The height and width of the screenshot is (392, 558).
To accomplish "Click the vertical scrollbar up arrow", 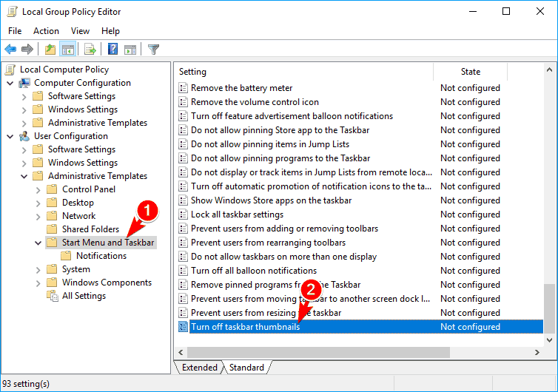I will (550, 72).
